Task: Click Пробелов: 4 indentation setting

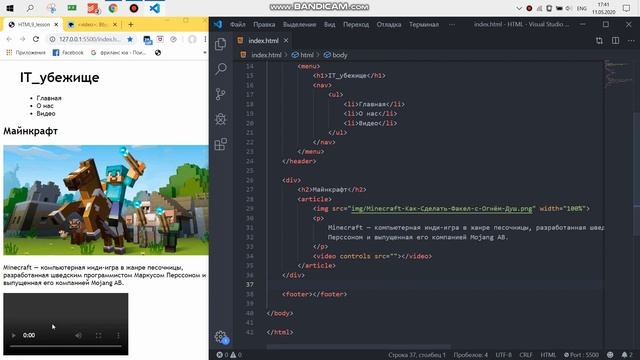Action: click(471, 355)
